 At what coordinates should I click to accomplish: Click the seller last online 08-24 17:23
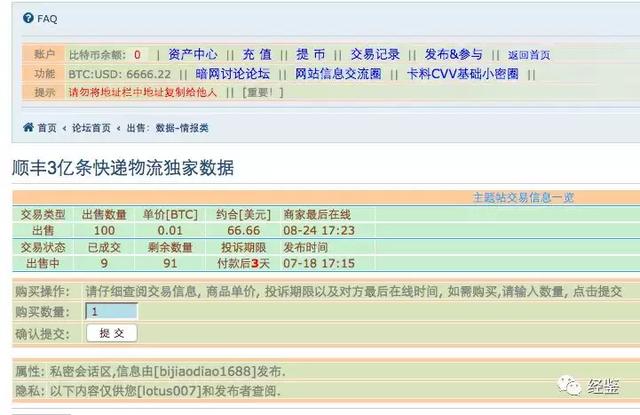pyautogui.click(x=319, y=230)
